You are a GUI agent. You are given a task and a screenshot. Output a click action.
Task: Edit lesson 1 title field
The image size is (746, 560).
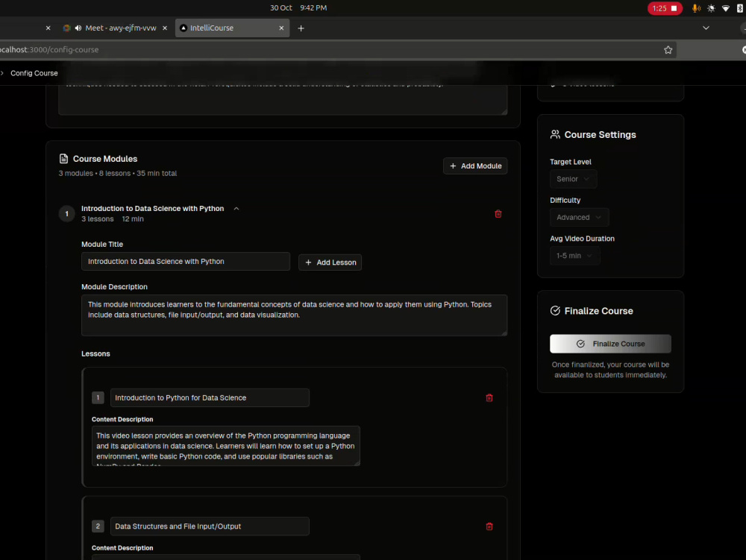210,398
